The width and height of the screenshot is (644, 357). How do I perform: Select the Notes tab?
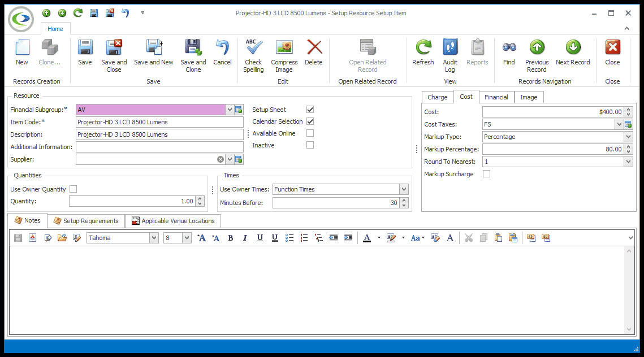point(28,220)
